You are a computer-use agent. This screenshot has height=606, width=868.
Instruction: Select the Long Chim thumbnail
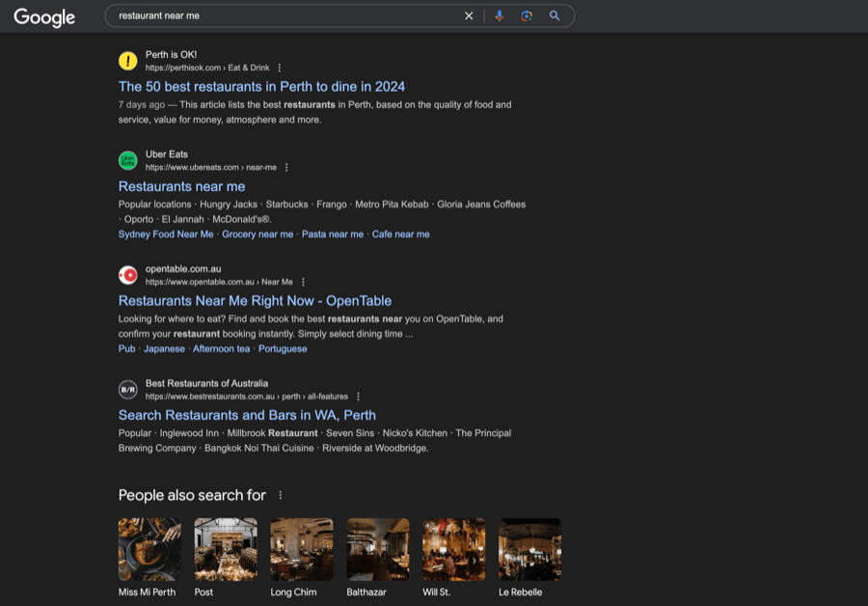[x=302, y=549]
